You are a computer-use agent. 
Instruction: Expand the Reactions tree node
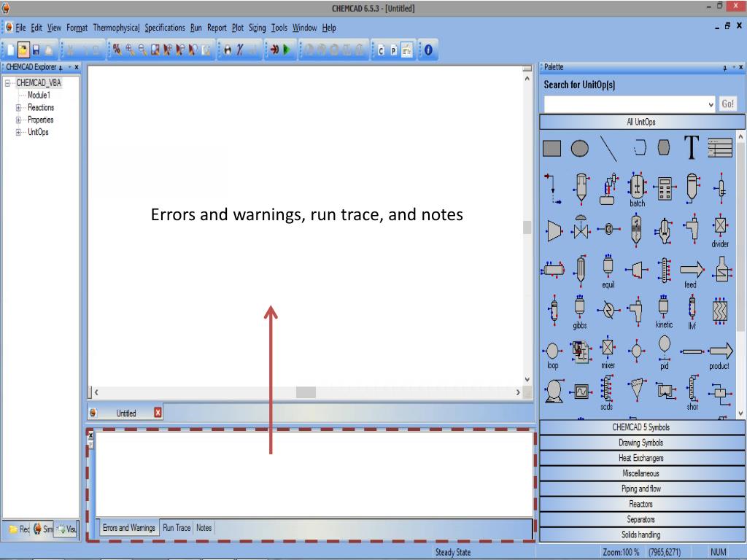[18, 108]
